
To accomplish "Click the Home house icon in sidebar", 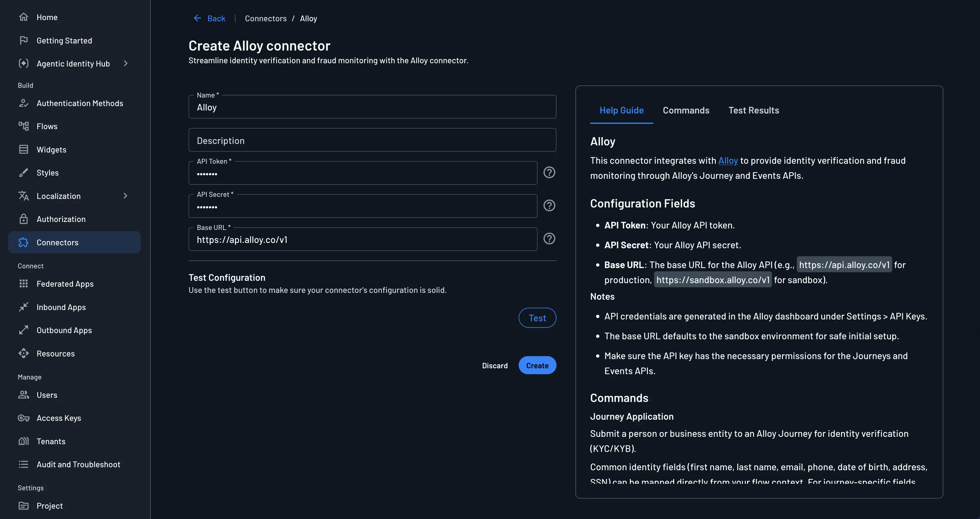I will 24,17.
